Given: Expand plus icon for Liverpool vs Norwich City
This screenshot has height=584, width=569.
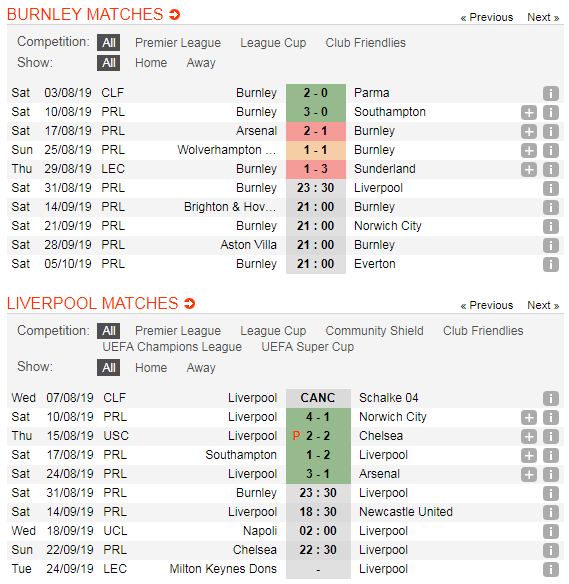Looking at the screenshot, I should point(528,417).
